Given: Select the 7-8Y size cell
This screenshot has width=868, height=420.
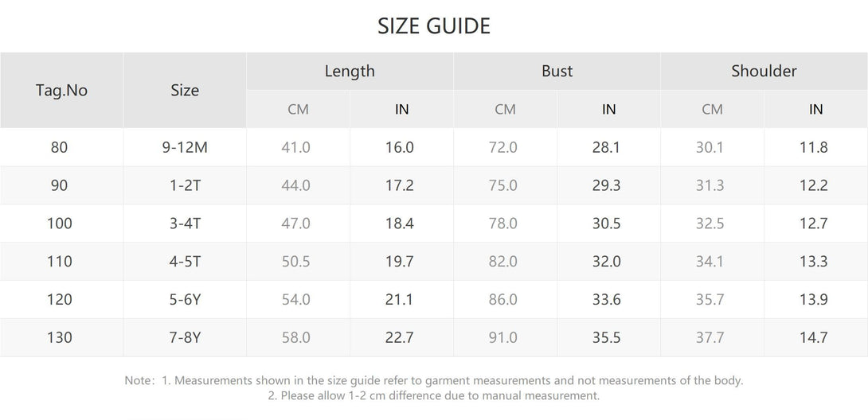Looking at the screenshot, I should [185, 337].
